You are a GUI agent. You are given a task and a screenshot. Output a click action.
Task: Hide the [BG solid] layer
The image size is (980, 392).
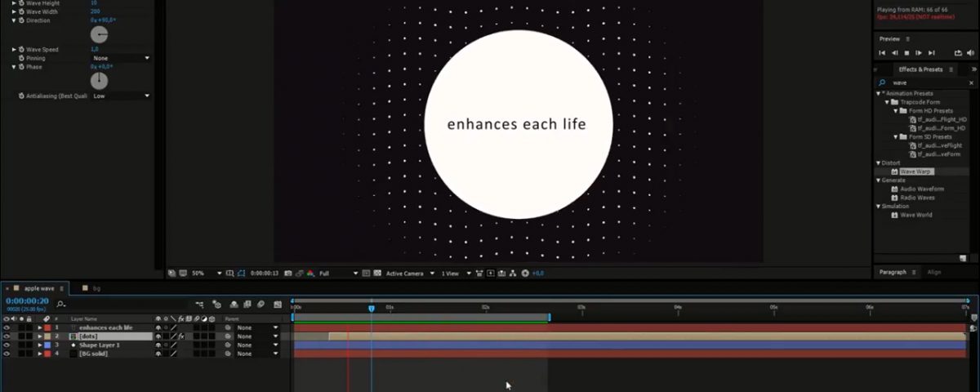point(7,354)
